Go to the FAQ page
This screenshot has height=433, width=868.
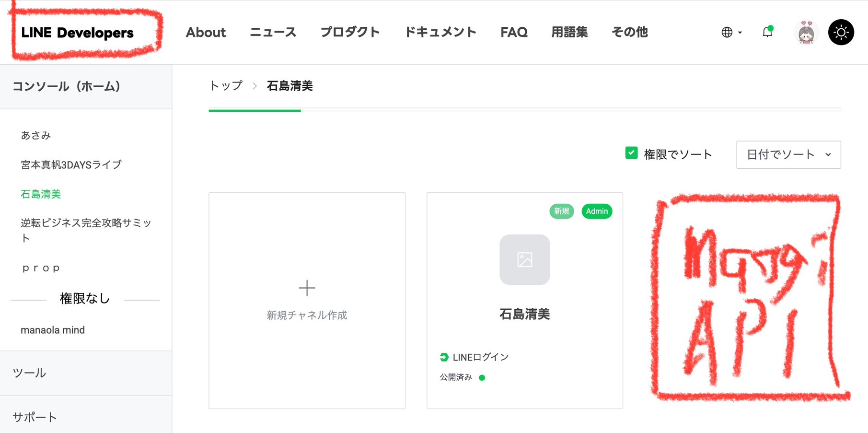pos(514,32)
